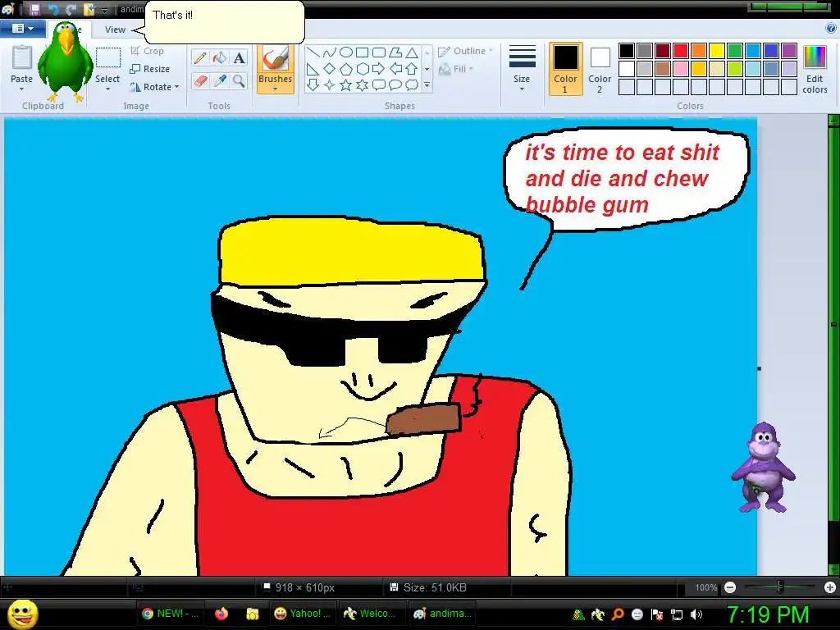The height and width of the screenshot is (630, 840).
Task: Expand the full Shapes gallery
Action: (x=427, y=84)
